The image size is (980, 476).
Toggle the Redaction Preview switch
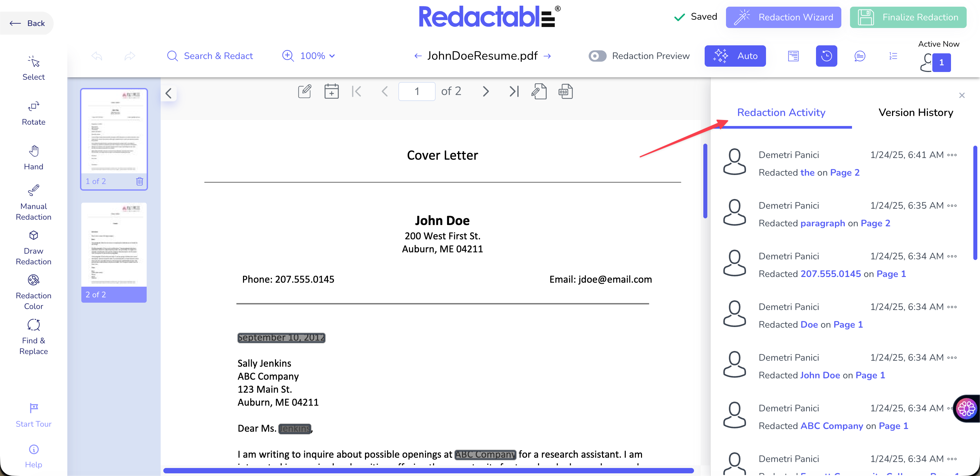[x=597, y=56]
